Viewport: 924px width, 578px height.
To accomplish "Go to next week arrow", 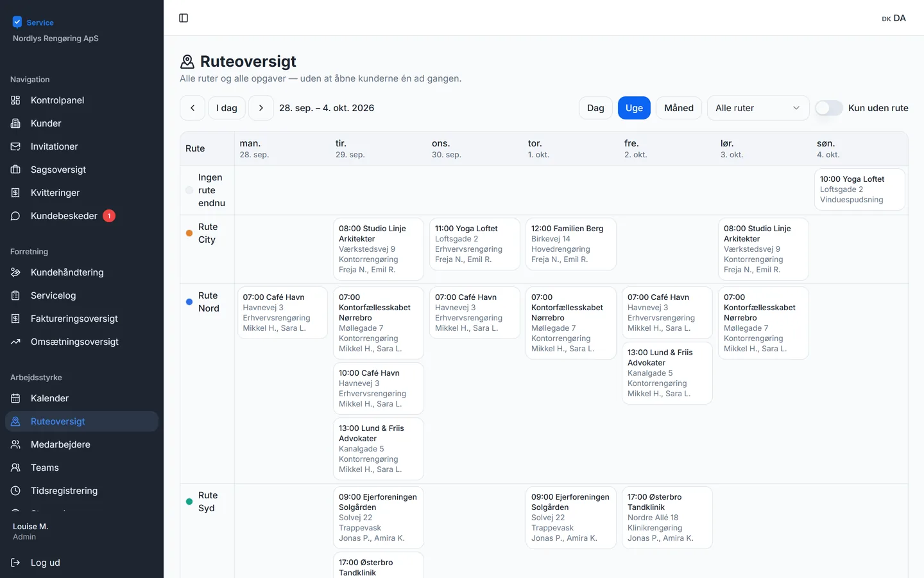I will pos(261,108).
